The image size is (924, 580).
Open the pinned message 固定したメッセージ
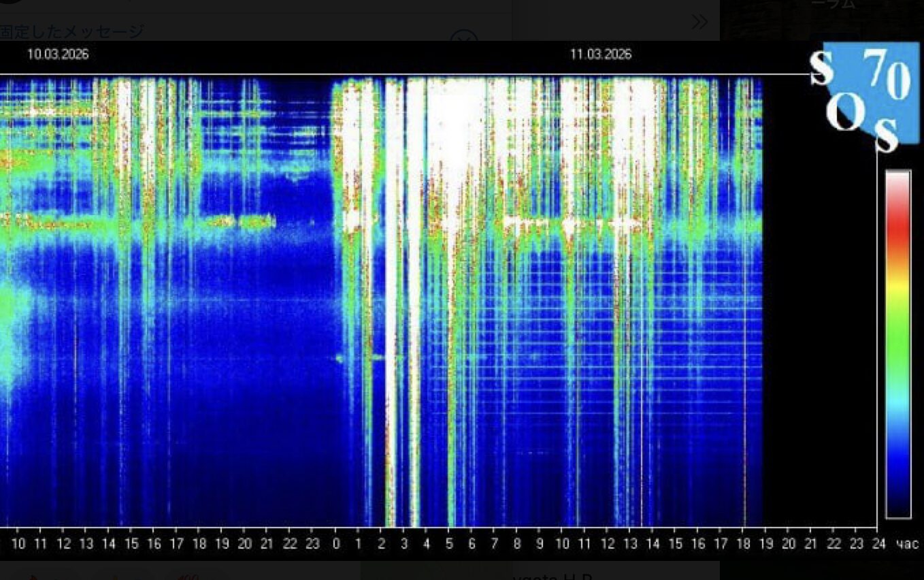[x=71, y=31]
